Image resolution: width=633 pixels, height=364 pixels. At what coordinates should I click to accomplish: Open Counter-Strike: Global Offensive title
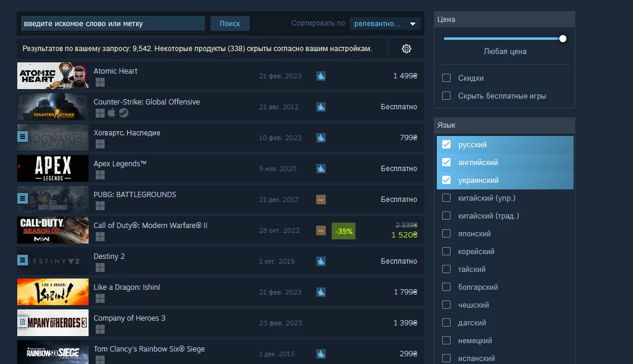pyautogui.click(x=147, y=102)
